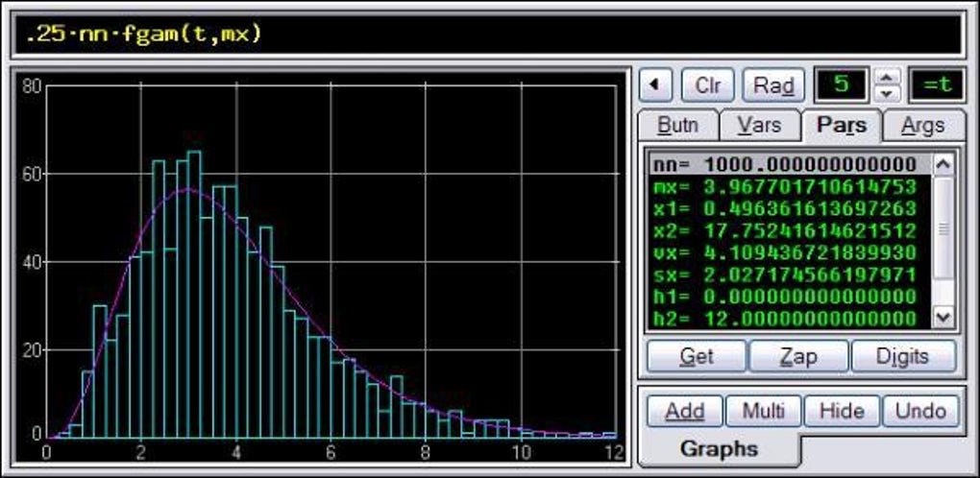Screen dimensions: 980x478
Task: Add a graph with Add button
Action: [x=684, y=411]
